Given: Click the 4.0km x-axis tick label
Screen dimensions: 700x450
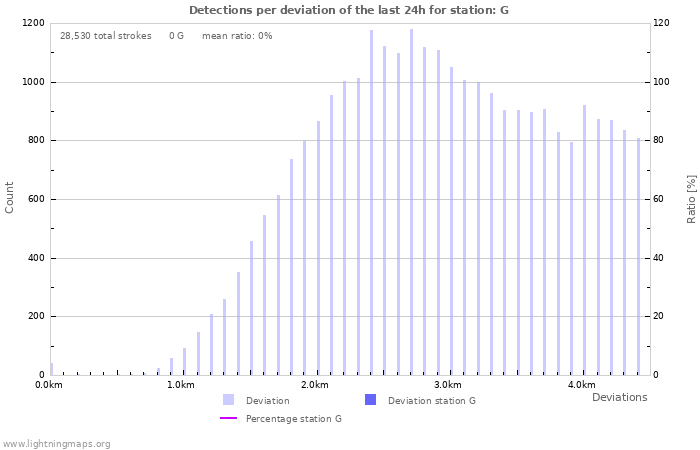Looking at the screenshot, I should click(581, 385).
